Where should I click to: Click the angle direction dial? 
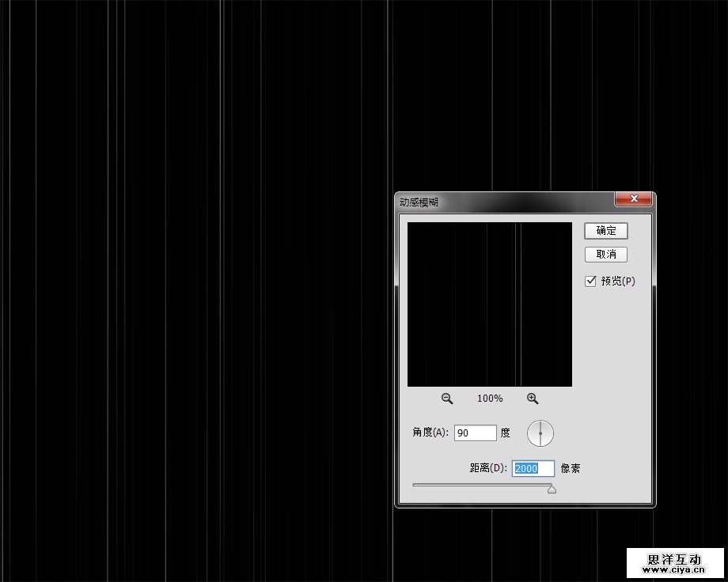click(540, 433)
